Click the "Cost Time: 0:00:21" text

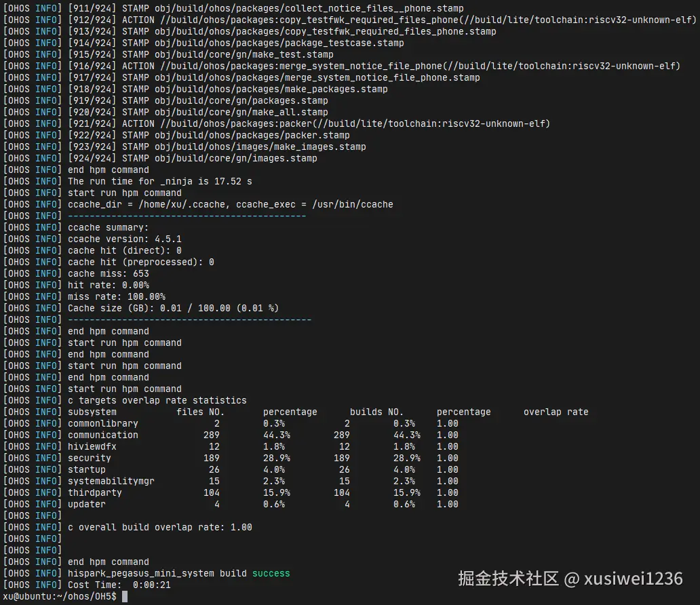[119, 585]
